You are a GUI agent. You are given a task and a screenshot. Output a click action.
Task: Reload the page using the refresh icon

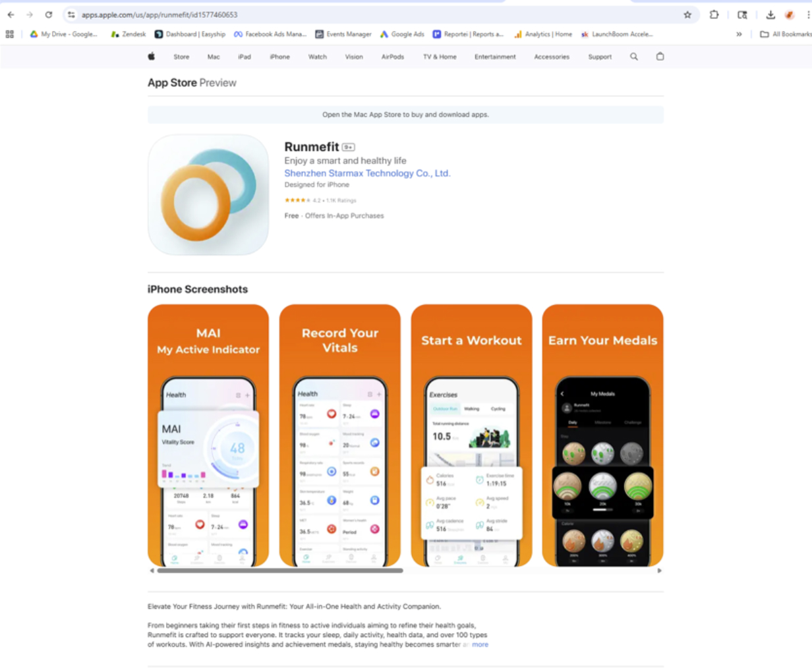[49, 14]
